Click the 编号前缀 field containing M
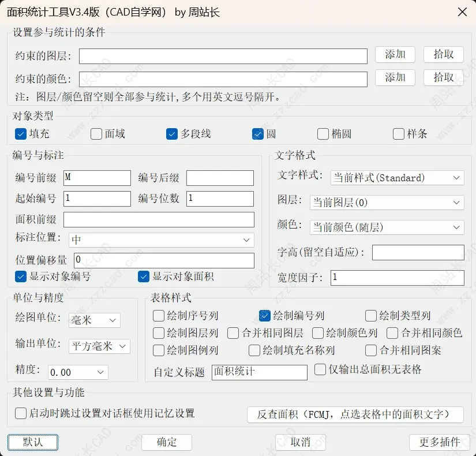The width and height of the screenshot is (476, 456). (x=97, y=178)
